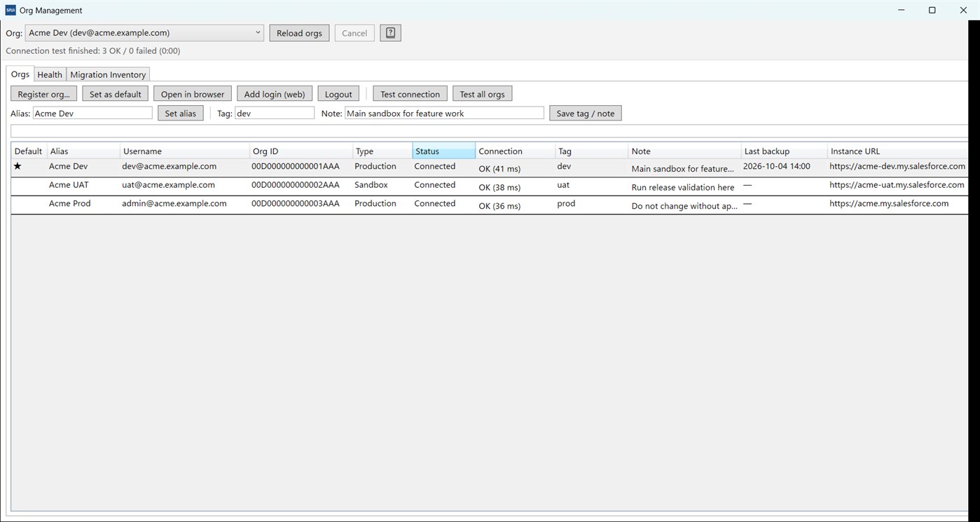Click the 2026-10-04 14:00 backup cell
The image size is (980, 522).
pos(777,167)
